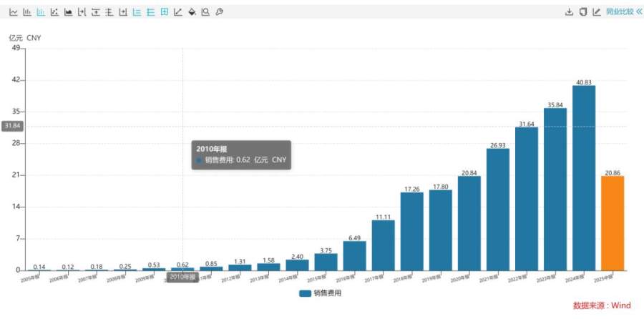The width and height of the screenshot is (644, 319).
Task: Toggle the highlighted boxed-plus icon
Action: (x=165, y=12)
